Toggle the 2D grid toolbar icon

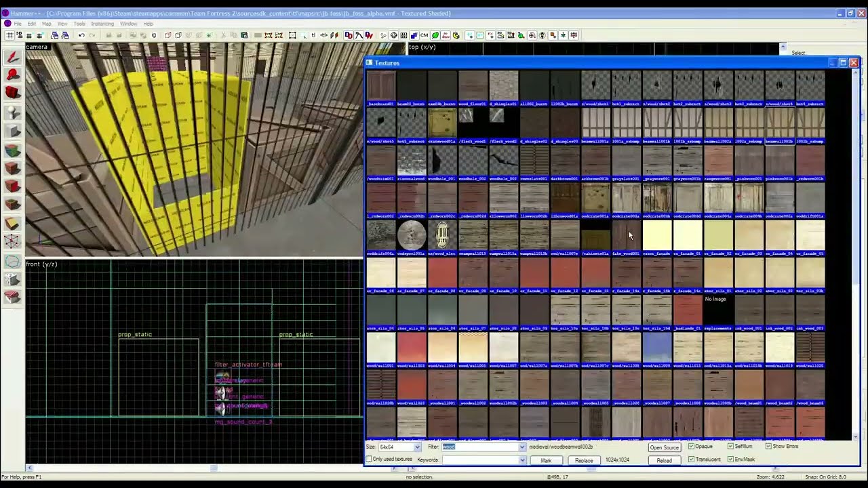[x=9, y=35]
